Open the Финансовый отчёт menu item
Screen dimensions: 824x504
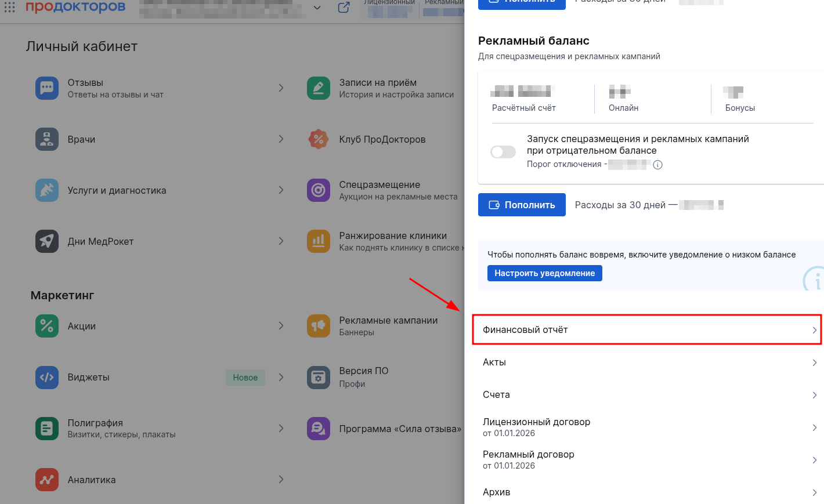pyautogui.click(x=647, y=330)
